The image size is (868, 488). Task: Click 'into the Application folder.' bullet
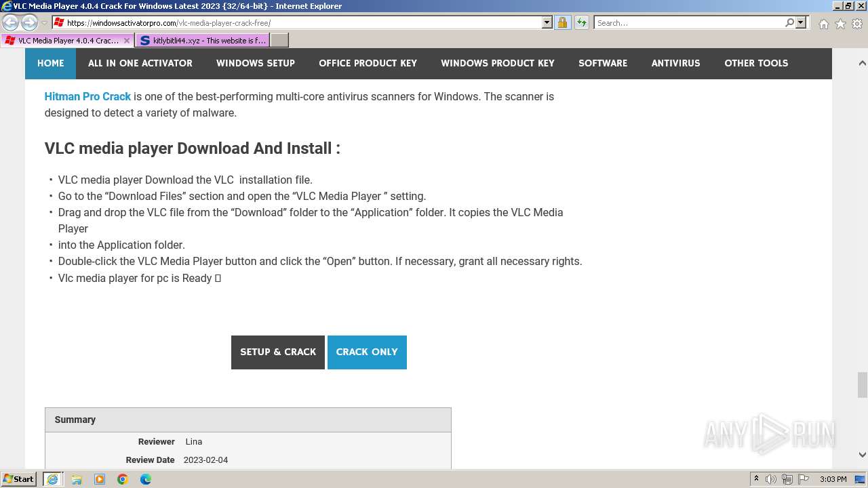[121, 245]
